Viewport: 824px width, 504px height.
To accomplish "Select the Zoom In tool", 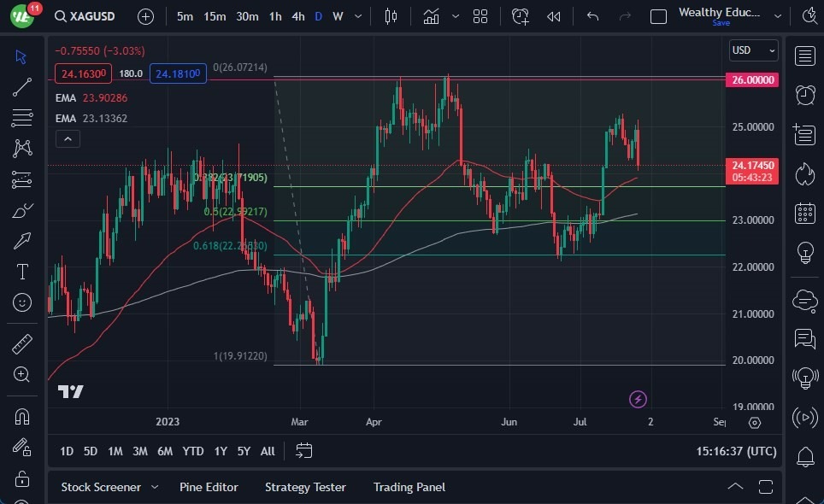I will [22, 374].
